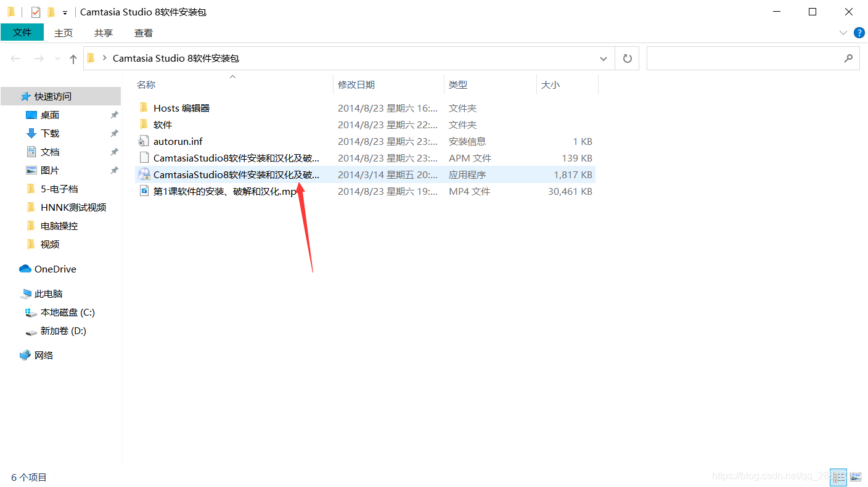Click the disc icon of the 应用程序 file
868x487 pixels.
click(144, 174)
